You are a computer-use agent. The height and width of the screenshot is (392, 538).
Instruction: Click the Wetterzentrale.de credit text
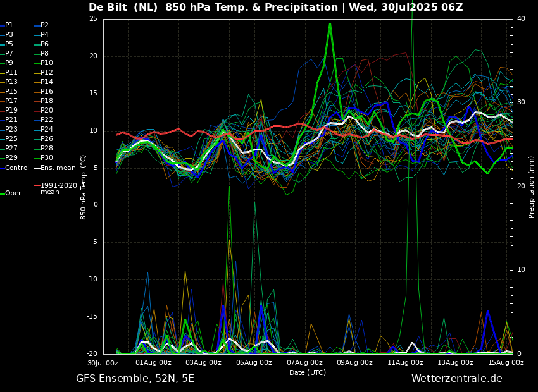click(x=457, y=379)
